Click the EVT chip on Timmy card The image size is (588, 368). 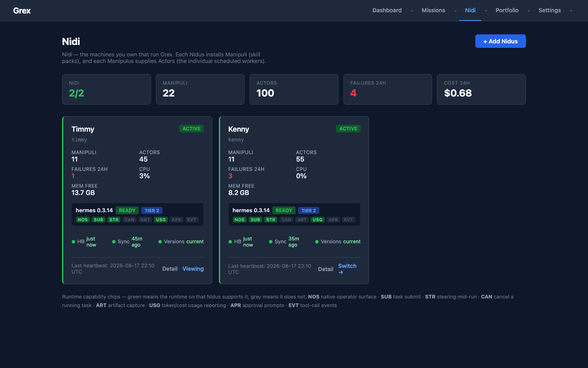192,220
